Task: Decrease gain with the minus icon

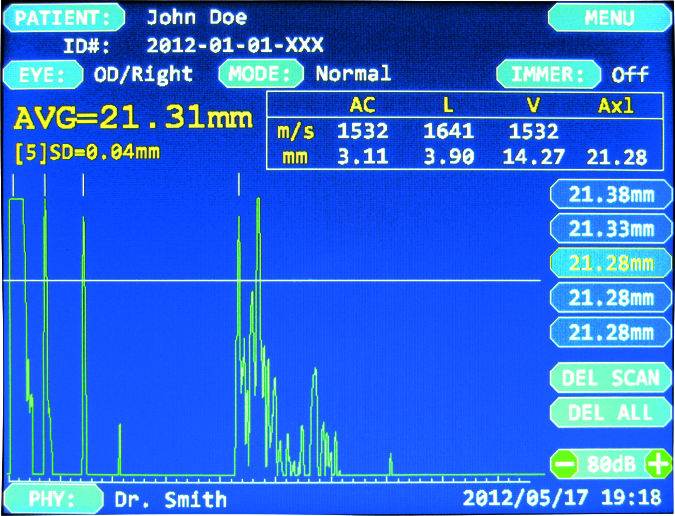Action: point(564,464)
